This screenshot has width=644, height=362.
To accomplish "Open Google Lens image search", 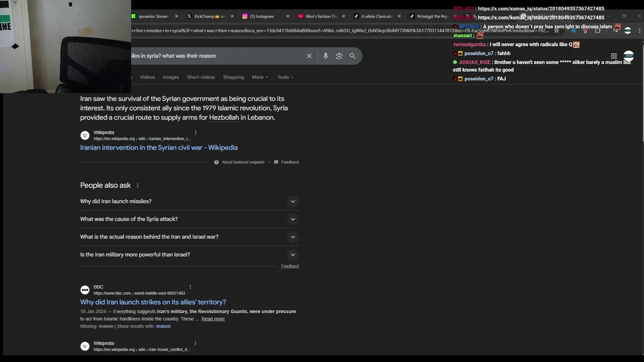I will coord(339,56).
